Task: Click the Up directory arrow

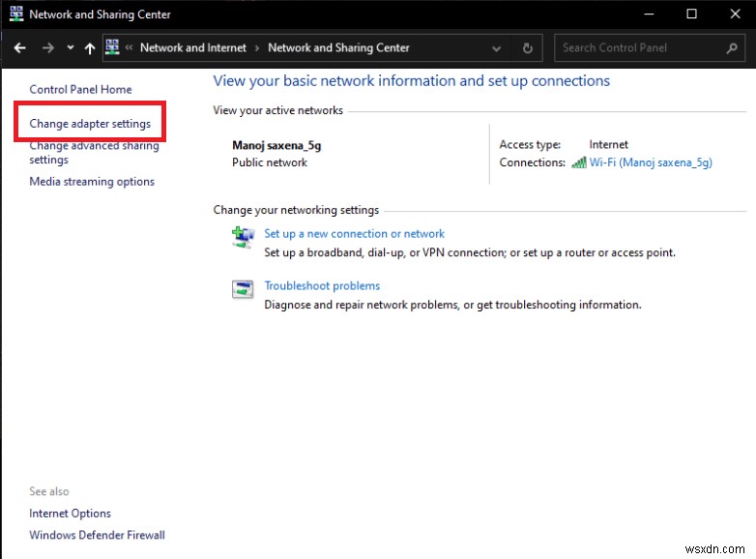Action: 90,47
